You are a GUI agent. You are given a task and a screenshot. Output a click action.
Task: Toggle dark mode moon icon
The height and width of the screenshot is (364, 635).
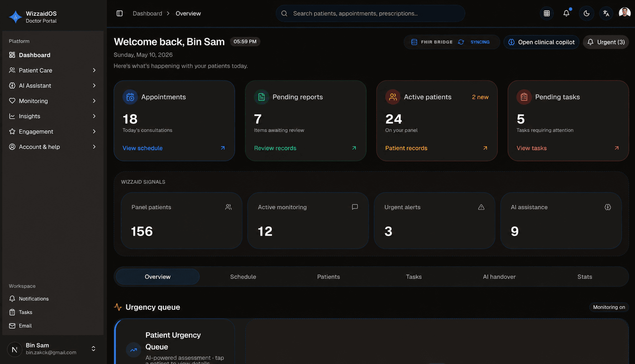click(586, 13)
